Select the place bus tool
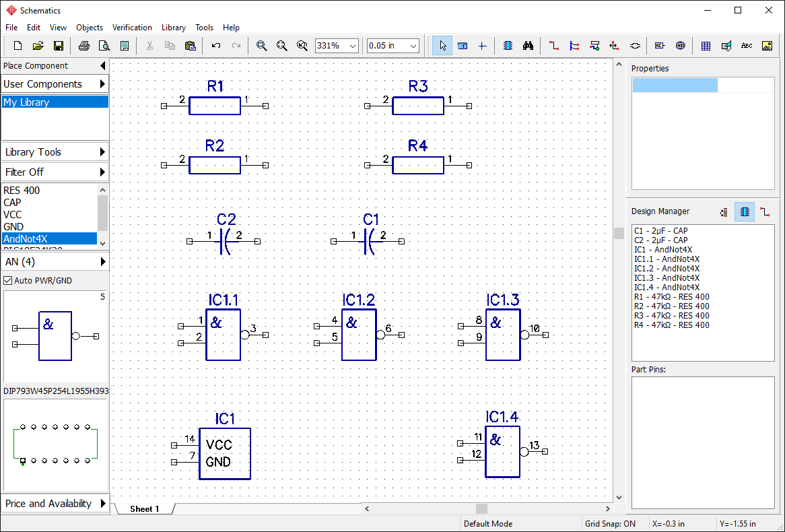Viewport: 785px width, 532px height. pyautogui.click(x=574, y=46)
